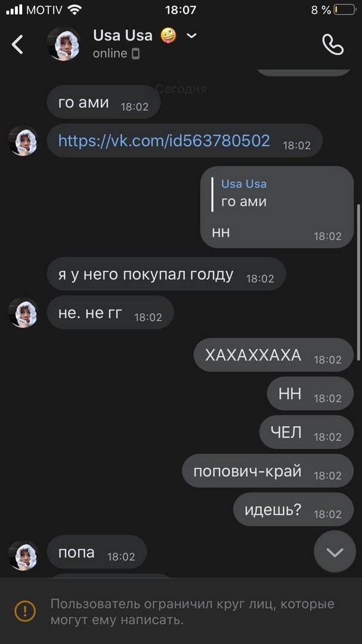Start a call with phone icon
Image resolution: width=362 pixels, height=644 pixels.
332,44
